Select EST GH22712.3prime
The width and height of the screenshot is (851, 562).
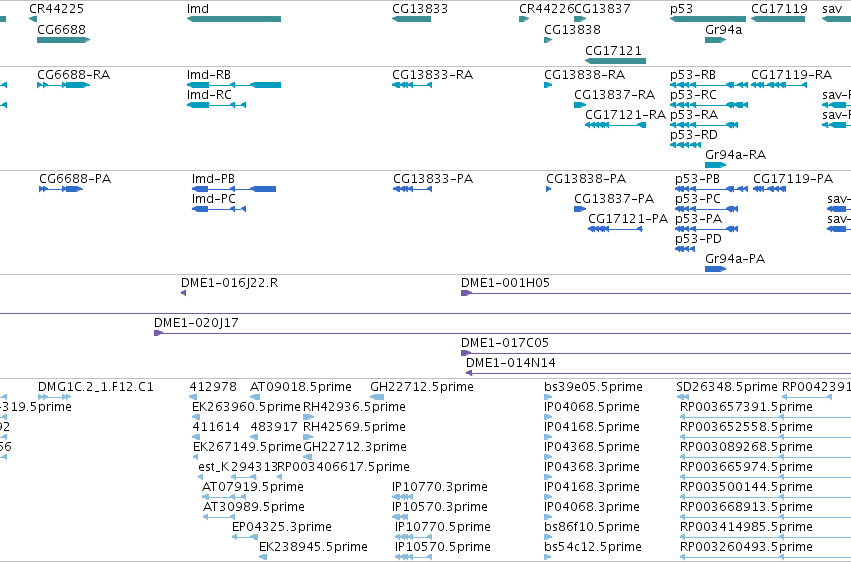307,457
